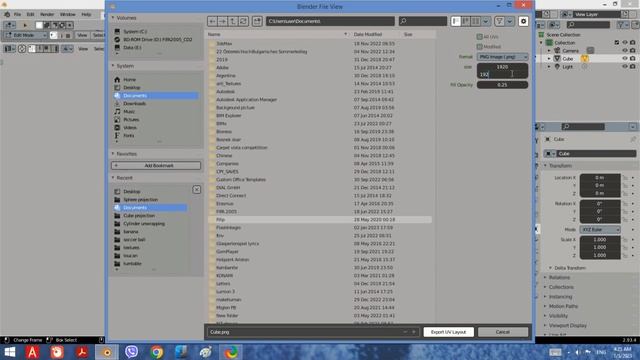
Task: Enable the All UVs checkbox
Action: 480,37
